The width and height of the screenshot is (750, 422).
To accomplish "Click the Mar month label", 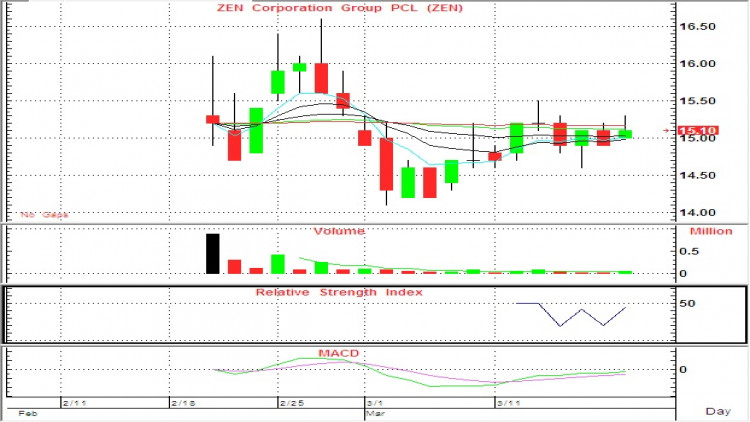I will pos(375,413).
